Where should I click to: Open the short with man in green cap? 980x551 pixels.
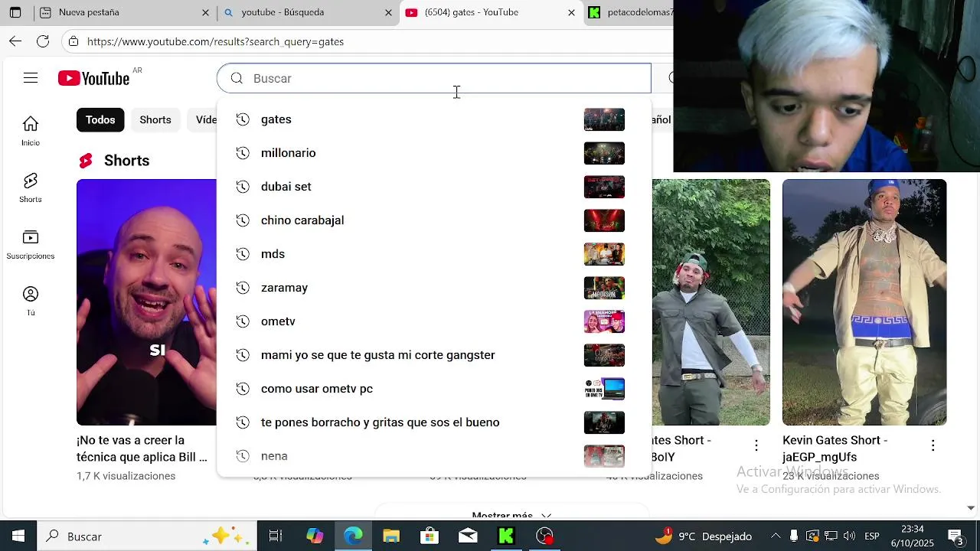[711, 302]
